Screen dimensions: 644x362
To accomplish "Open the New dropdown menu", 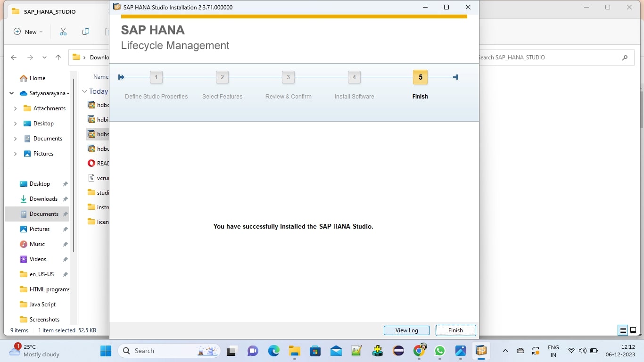I will [x=28, y=32].
